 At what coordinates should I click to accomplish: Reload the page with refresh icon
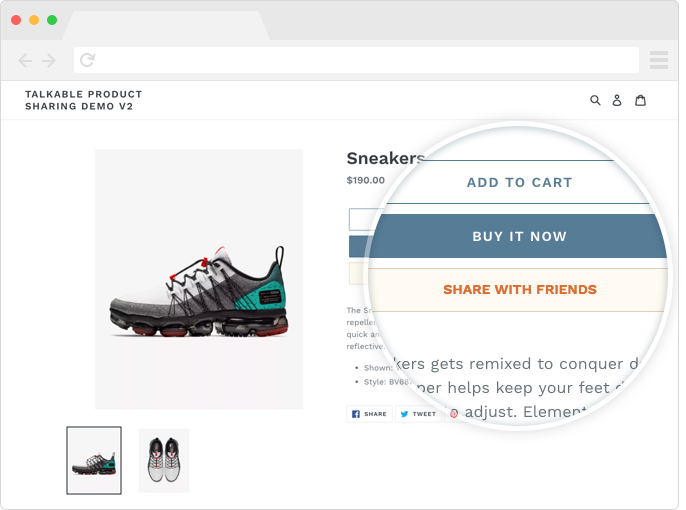click(87, 60)
